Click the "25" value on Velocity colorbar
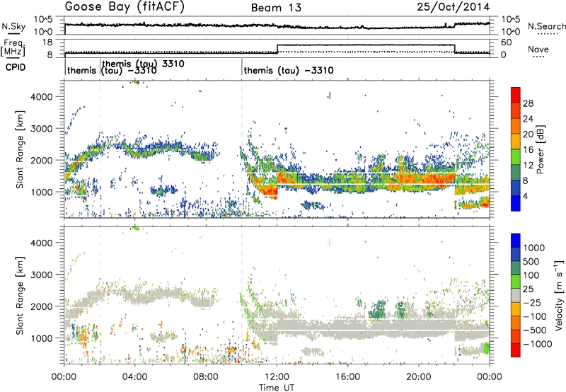The image size is (566, 392). (529, 289)
